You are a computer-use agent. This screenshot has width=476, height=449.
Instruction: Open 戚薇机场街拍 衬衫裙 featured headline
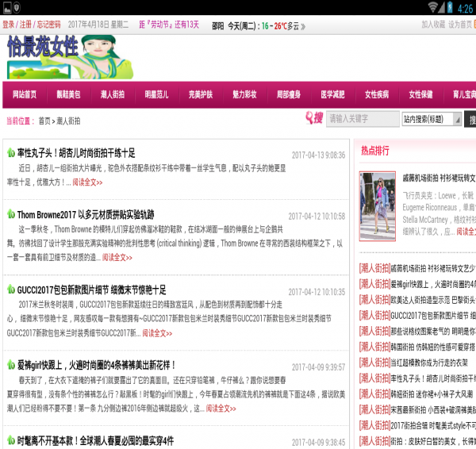[x=439, y=178]
